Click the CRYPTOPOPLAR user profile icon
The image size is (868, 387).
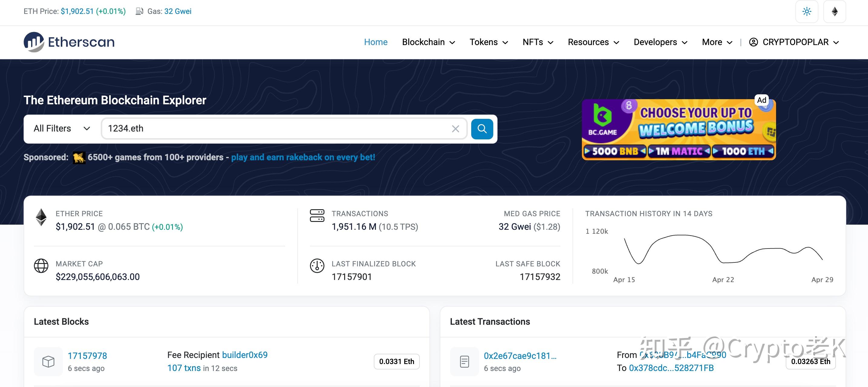753,42
